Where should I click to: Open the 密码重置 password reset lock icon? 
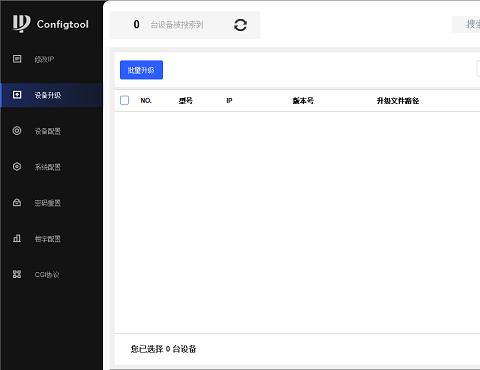click(x=17, y=202)
